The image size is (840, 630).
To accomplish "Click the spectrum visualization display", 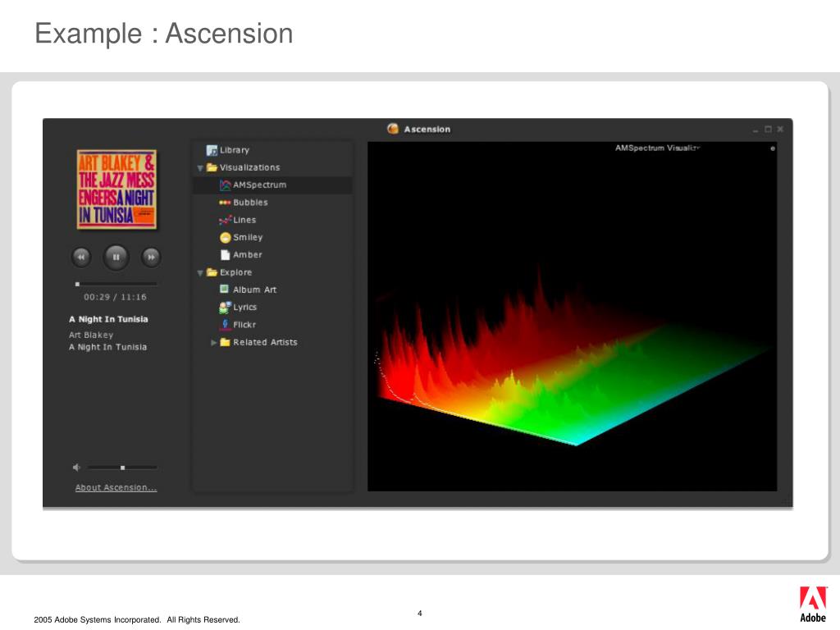I will 572,316.
